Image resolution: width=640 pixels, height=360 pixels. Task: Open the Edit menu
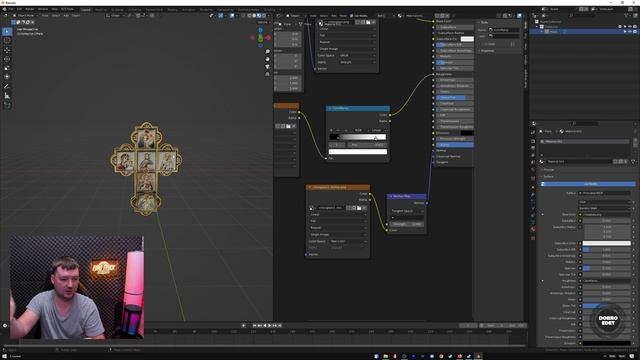point(19,9)
